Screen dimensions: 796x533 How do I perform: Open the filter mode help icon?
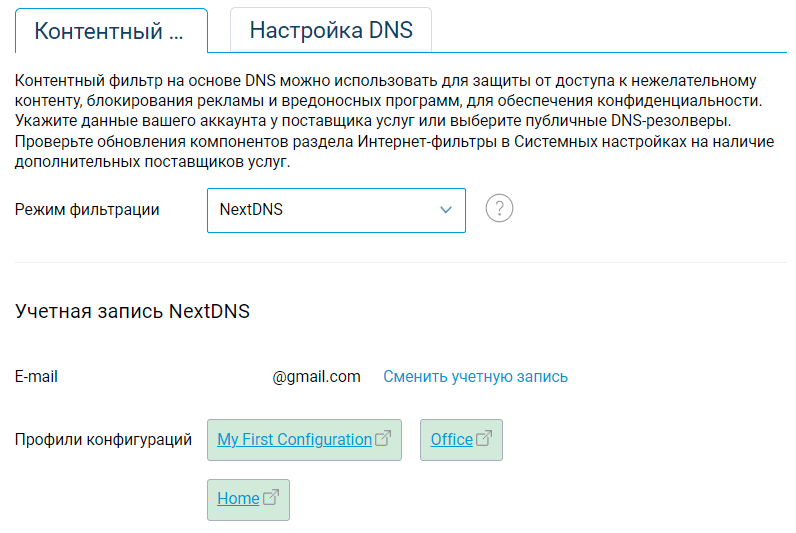499,209
